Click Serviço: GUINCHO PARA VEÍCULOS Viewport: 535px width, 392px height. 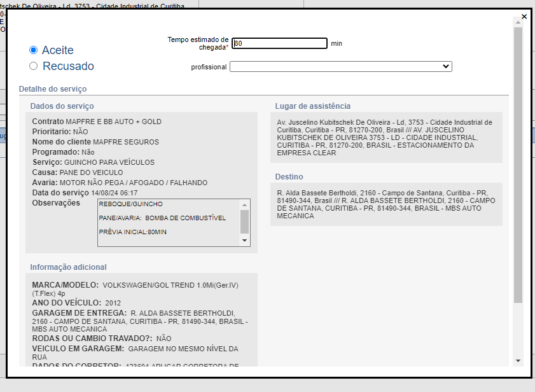[94, 162]
